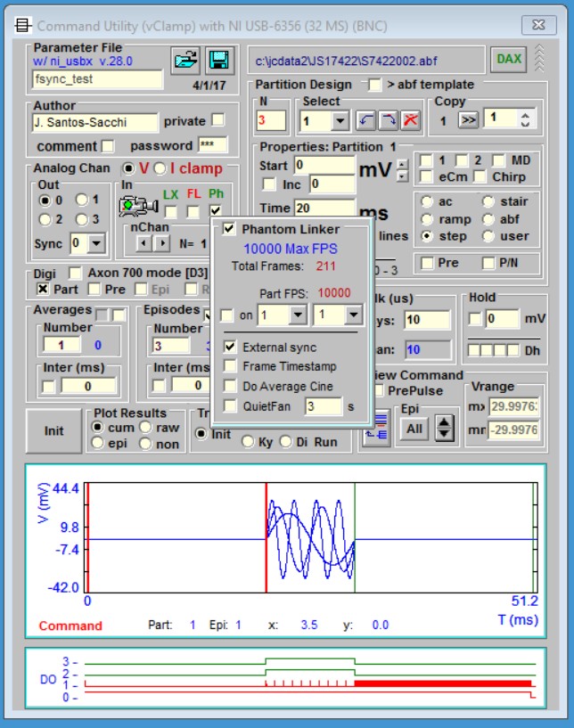
Task: Open first Phantom 'on' dropdown
Action: (x=298, y=315)
